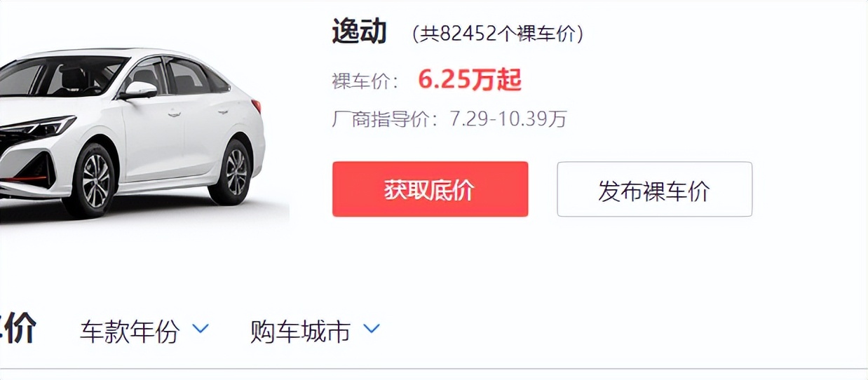Click the car's red tail light

(257, 106)
